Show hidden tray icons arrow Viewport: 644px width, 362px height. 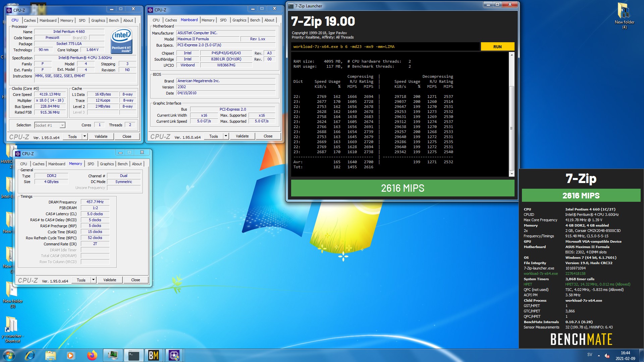[x=599, y=356]
